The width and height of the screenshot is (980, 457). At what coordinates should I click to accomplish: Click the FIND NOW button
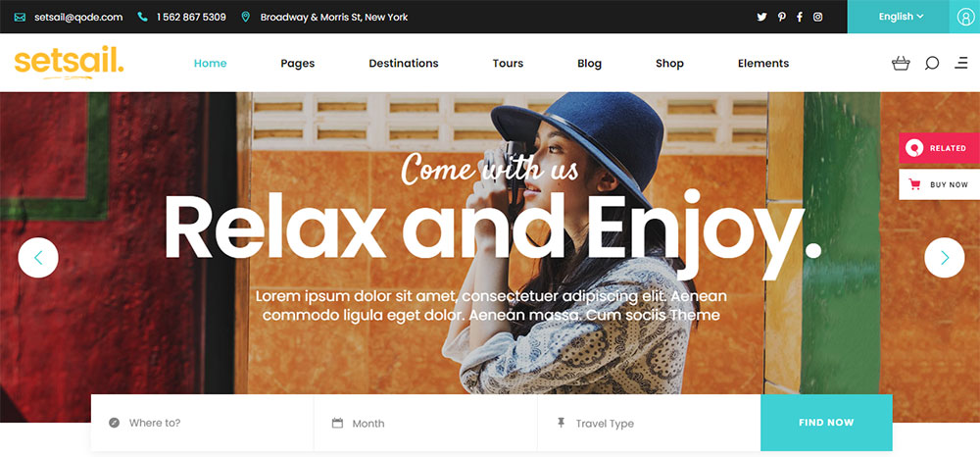pyautogui.click(x=826, y=423)
